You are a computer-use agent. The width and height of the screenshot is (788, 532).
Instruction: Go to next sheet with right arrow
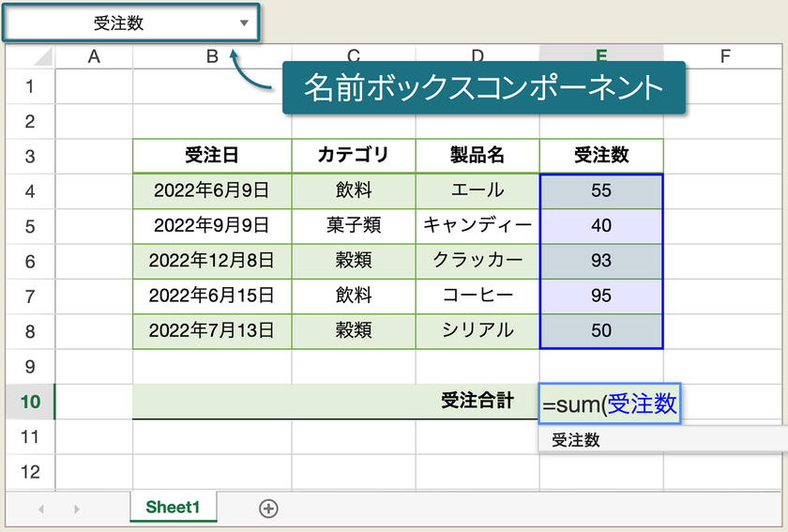point(76,509)
